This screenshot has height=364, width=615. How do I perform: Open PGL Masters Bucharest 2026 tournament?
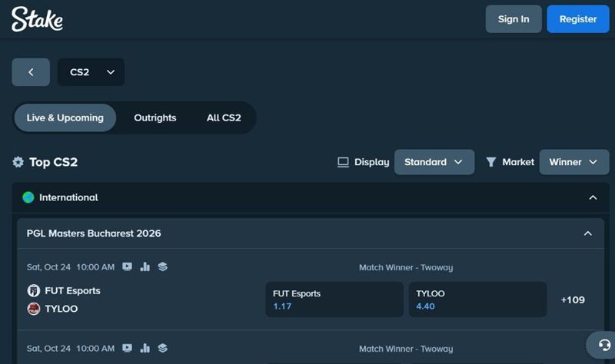(94, 233)
